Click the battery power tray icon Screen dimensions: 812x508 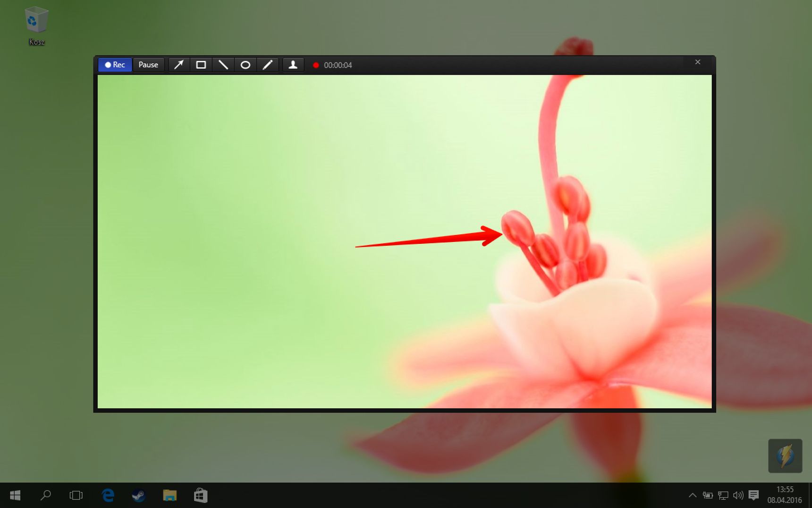[708, 495]
